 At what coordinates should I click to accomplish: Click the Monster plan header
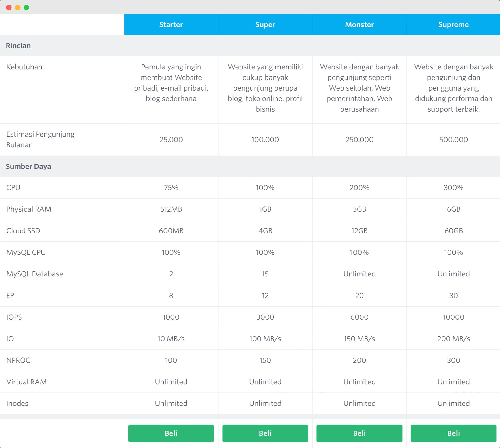[359, 25]
